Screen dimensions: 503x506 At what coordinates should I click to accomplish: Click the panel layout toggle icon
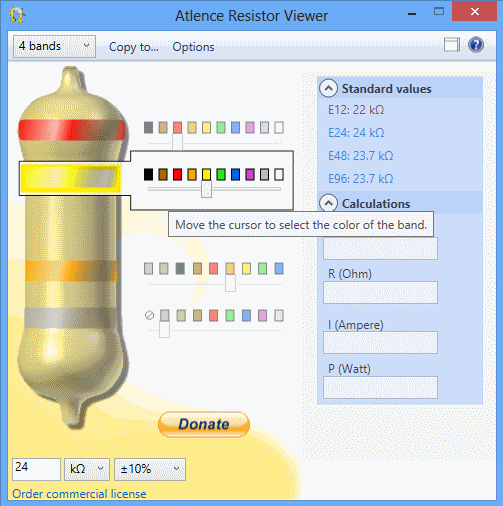coord(452,45)
